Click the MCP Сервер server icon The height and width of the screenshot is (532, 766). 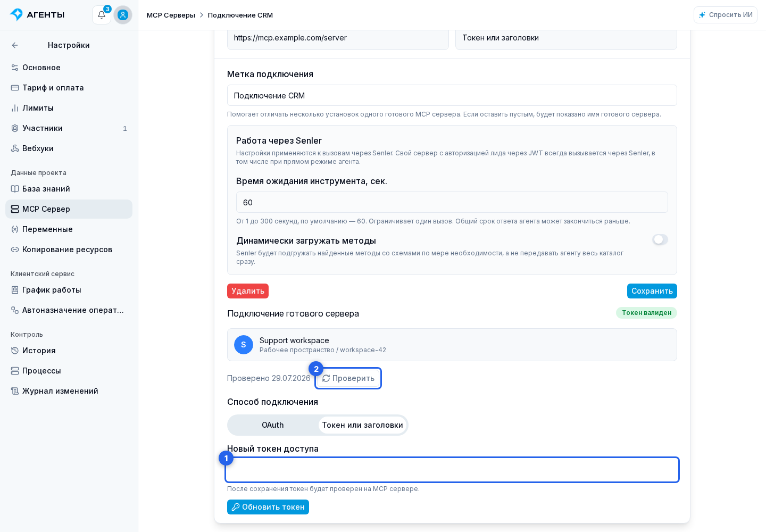pos(15,209)
